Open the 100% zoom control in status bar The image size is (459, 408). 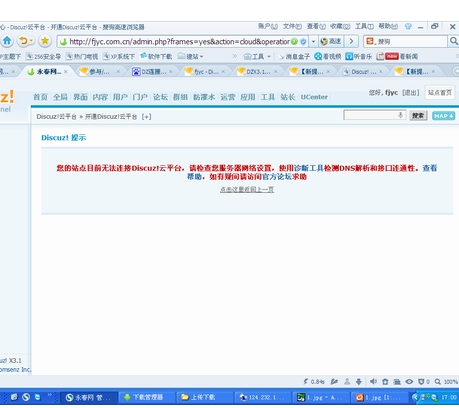446,382
